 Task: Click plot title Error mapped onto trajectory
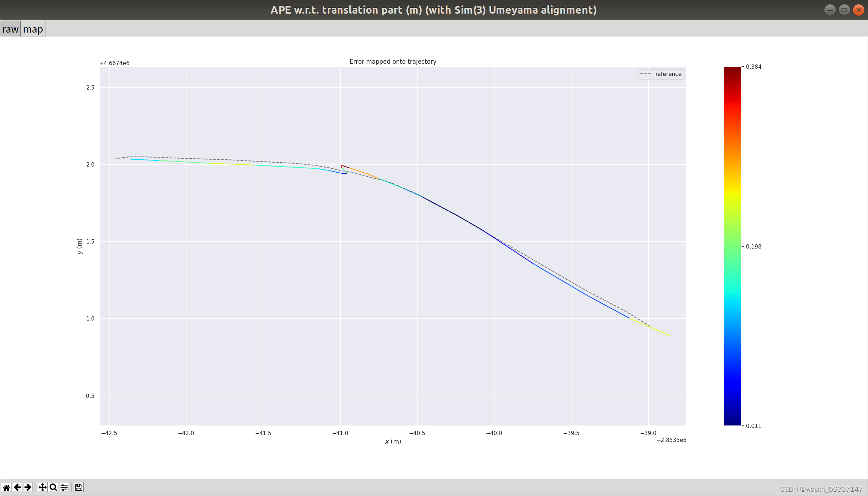click(x=393, y=62)
